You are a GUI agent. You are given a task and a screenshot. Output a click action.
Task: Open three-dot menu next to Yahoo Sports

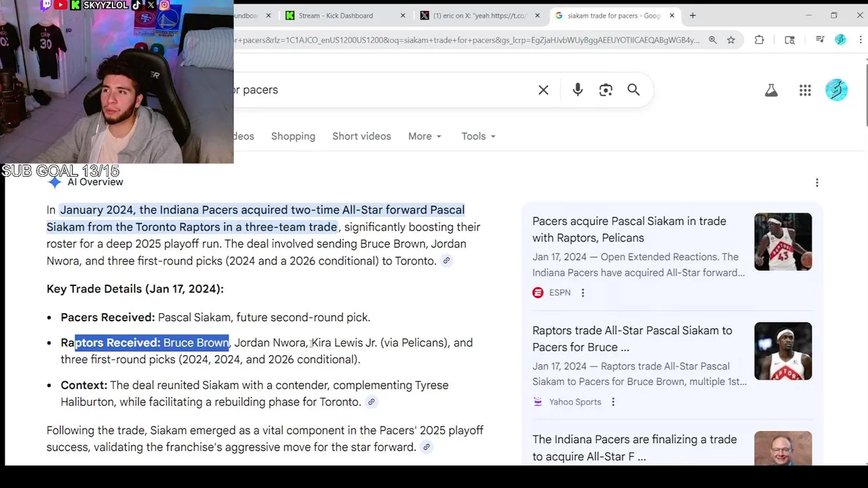[x=613, y=402]
